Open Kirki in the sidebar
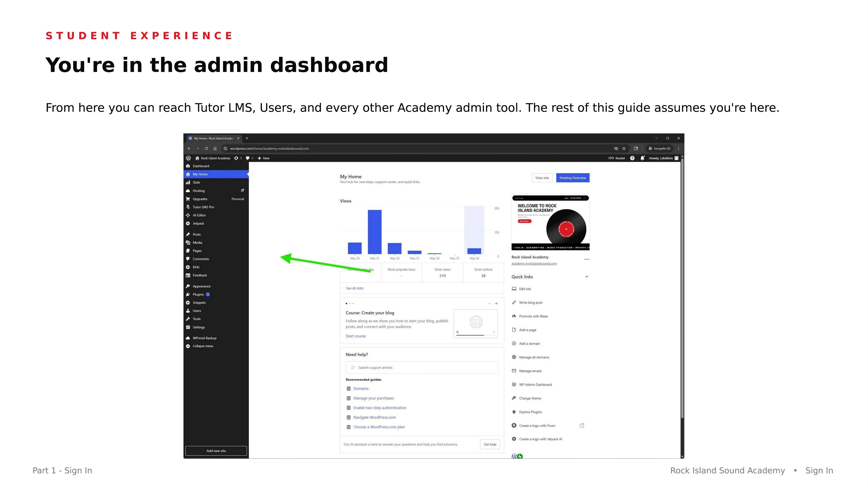 [216, 267]
